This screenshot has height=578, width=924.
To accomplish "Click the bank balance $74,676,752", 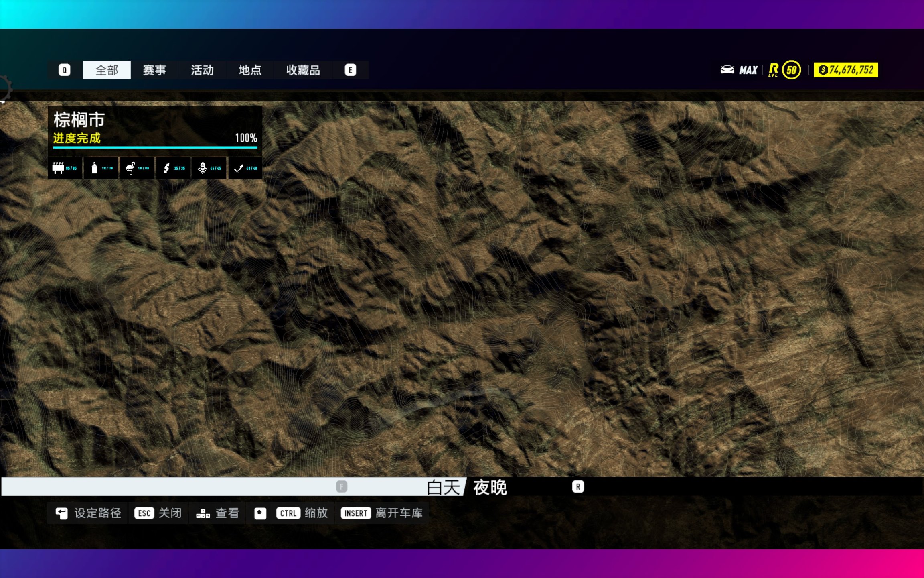I will tap(846, 70).
